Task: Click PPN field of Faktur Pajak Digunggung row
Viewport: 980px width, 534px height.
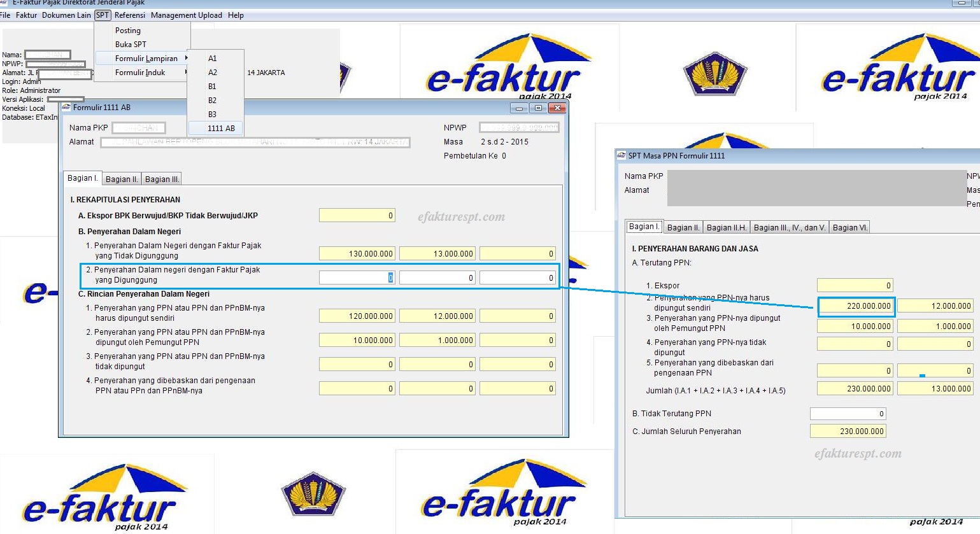Action: [x=437, y=278]
